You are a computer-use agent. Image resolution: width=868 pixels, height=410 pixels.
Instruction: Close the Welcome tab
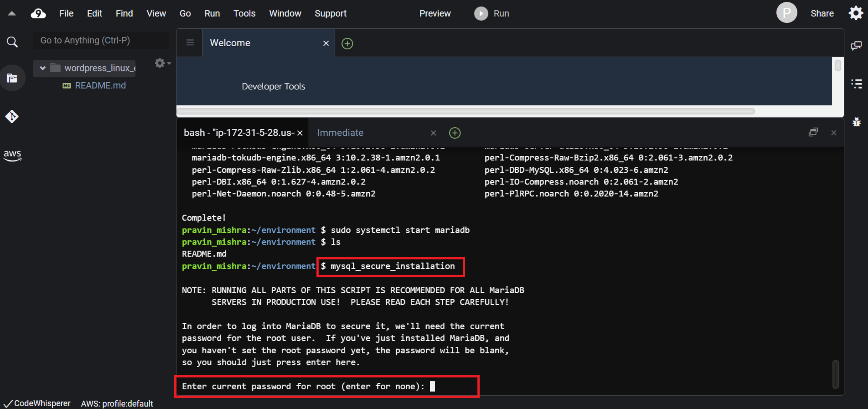pyautogui.click(x=326, y=43)
